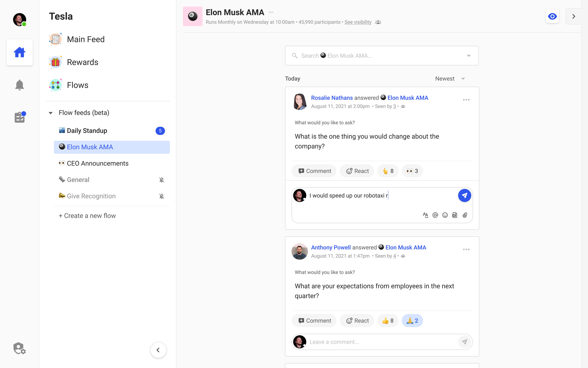Click React button on Rosalie's post
This screenshot has width=588, height=368.
[x=357, y=171]
